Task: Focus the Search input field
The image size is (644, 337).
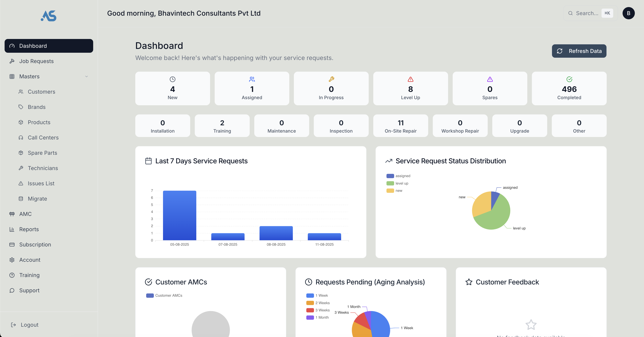Action: 590,13
